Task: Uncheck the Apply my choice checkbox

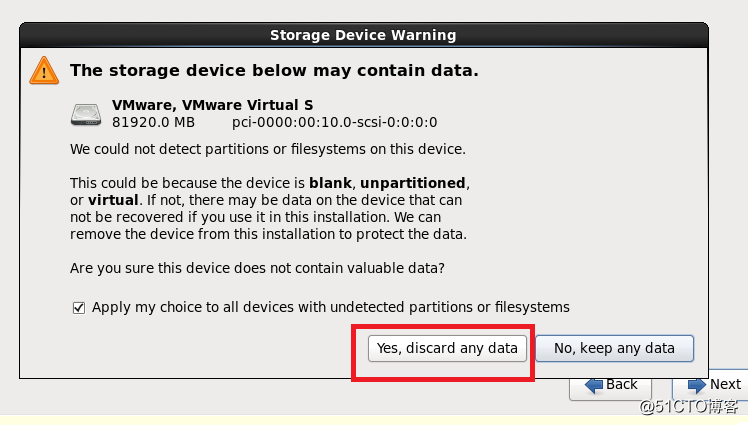Action: pyautogui.click(x=79, y=308)
